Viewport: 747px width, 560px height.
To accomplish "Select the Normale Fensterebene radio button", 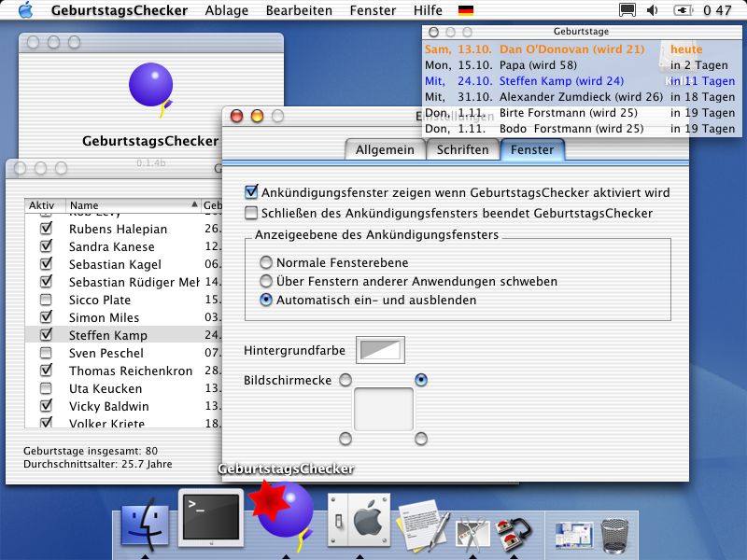I will (x=266, y=263).
